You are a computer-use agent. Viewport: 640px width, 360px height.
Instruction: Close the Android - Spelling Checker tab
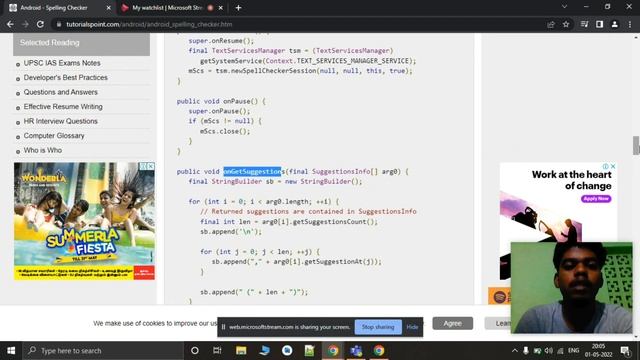tap(109, 8)
